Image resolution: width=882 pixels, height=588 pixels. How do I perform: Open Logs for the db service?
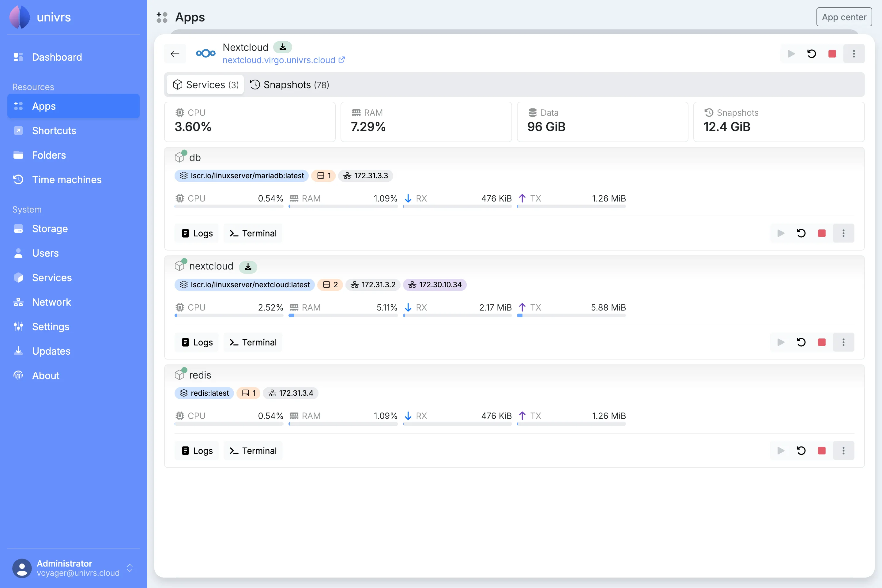(197, 233)
